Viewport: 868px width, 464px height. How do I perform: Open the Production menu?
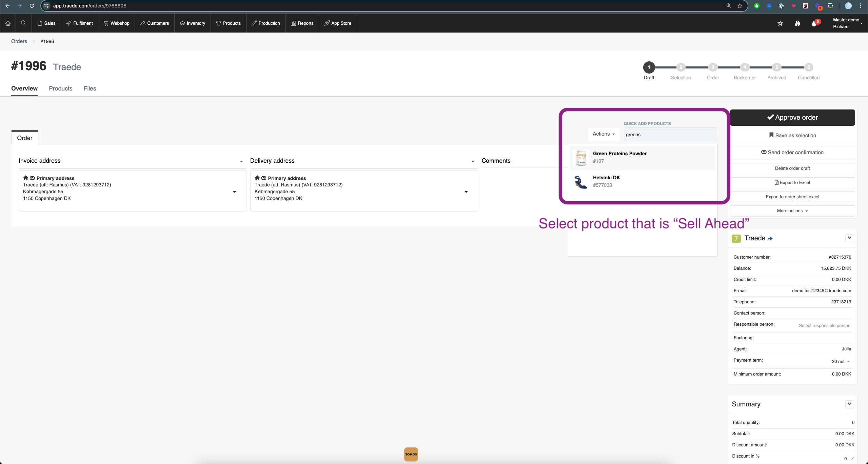(x=266, y=23)
